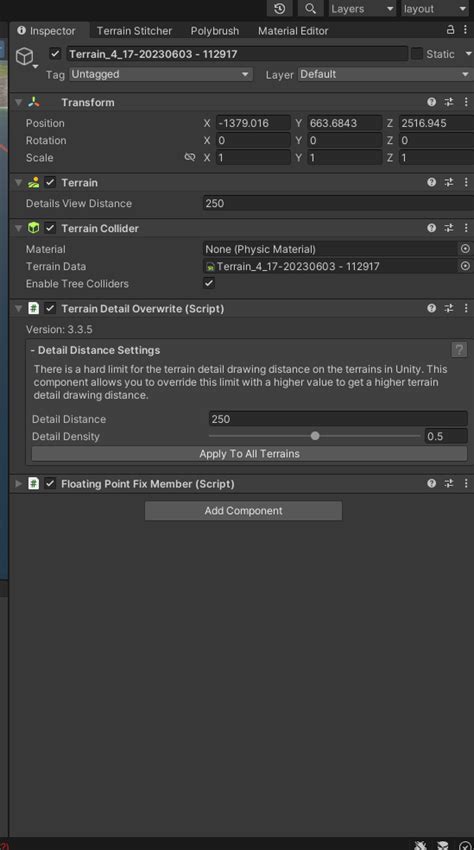Click the Terrain Detail Overwrite script icon

(34, 308)
